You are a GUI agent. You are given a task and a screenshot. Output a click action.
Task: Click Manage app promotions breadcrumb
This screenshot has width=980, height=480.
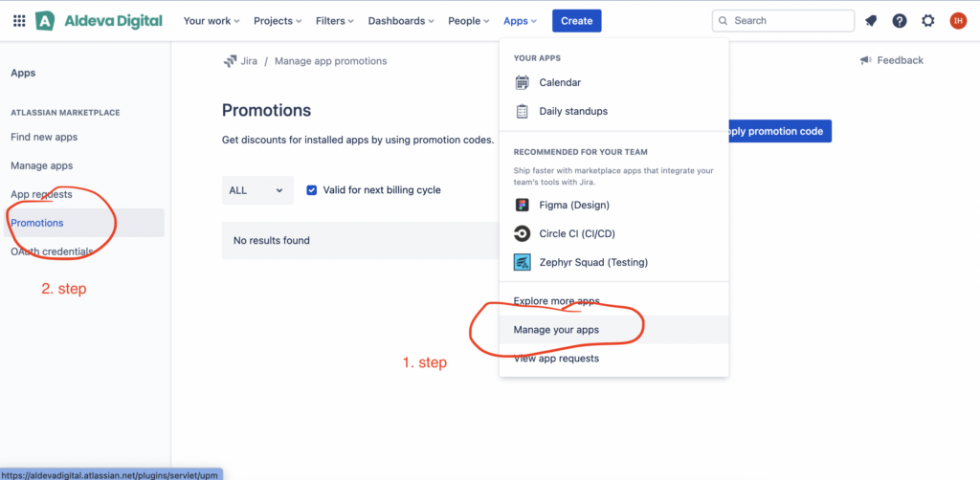point(330,61)
